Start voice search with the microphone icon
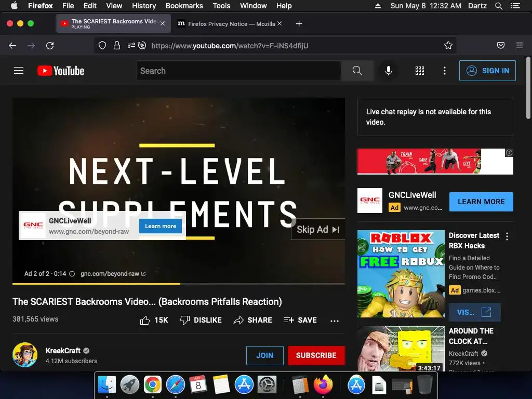 point(389,71)
